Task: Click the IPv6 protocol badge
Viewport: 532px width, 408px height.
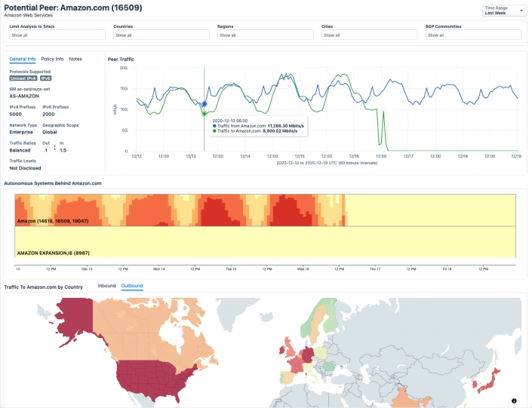Action: click(45, 78)
